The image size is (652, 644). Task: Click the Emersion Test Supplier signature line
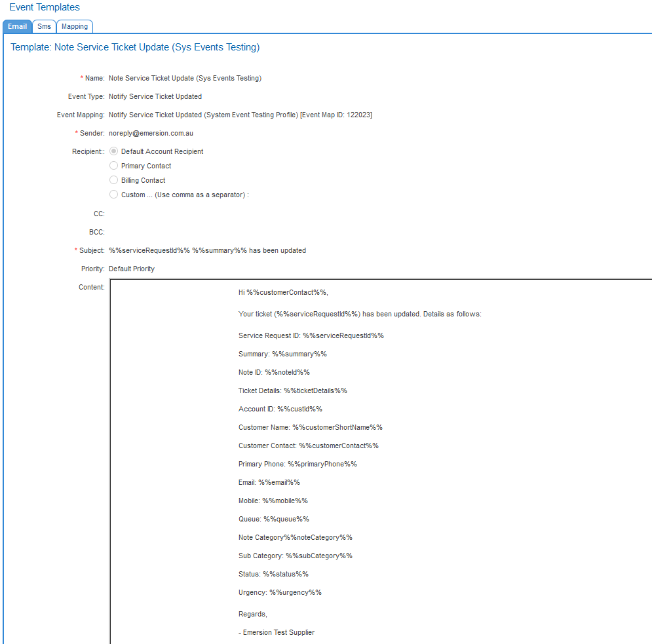tap(277, 632)
